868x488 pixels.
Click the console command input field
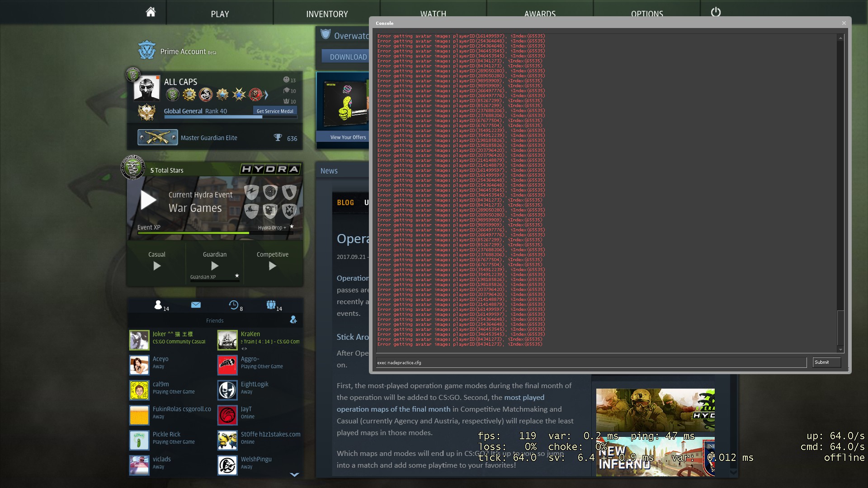590,362
